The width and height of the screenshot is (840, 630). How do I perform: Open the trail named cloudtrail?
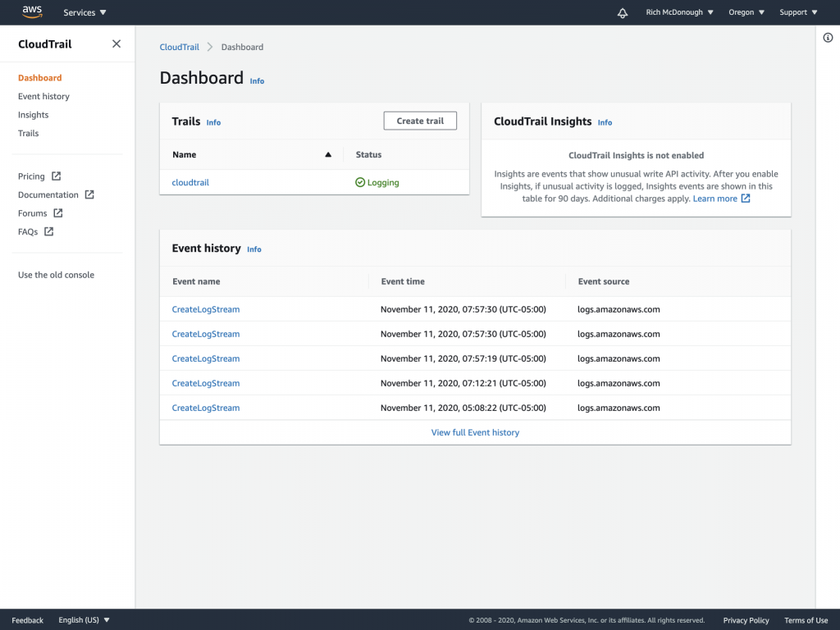coord(190,182)
